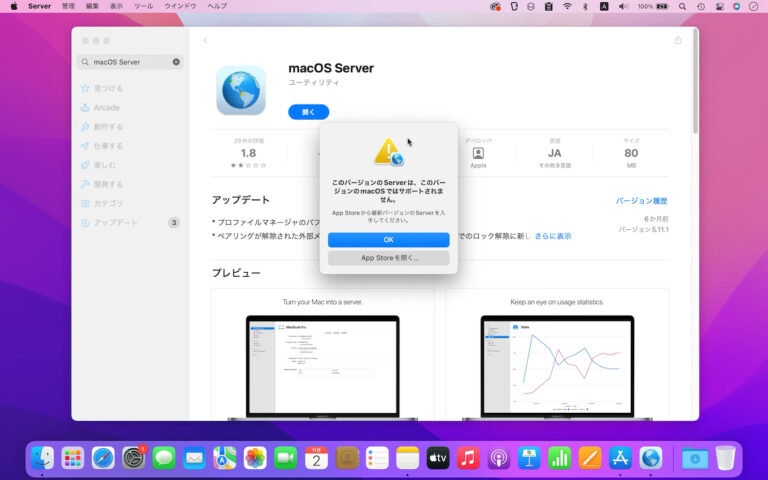Screen dimensions: 768x480
Task: Open Apple TV from the Dock
Action: coord(438,458)
